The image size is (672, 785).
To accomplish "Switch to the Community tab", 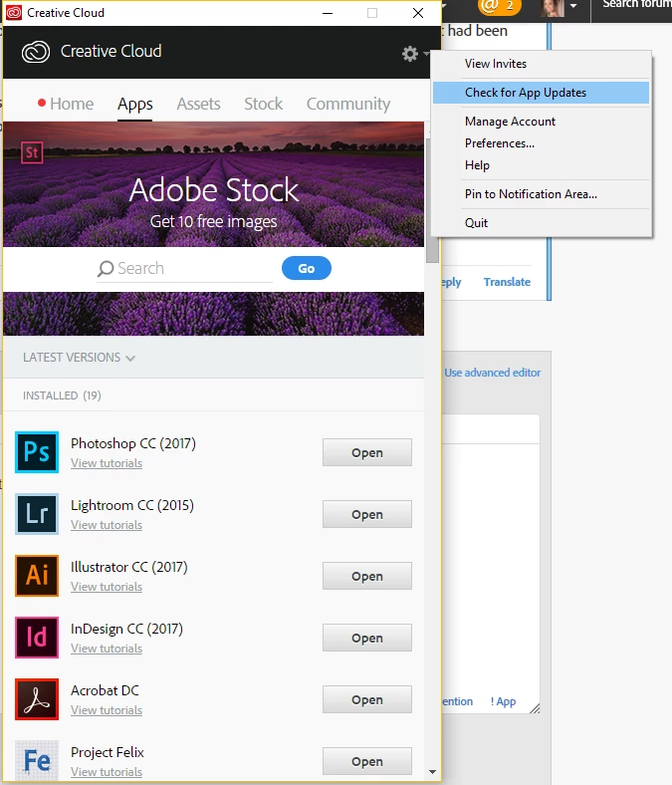I will point(348,104).
